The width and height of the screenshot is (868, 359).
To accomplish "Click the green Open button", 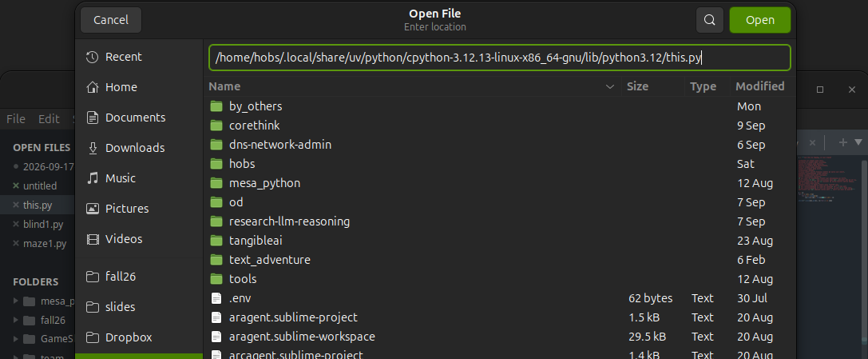I will click(x=760, y=20).
